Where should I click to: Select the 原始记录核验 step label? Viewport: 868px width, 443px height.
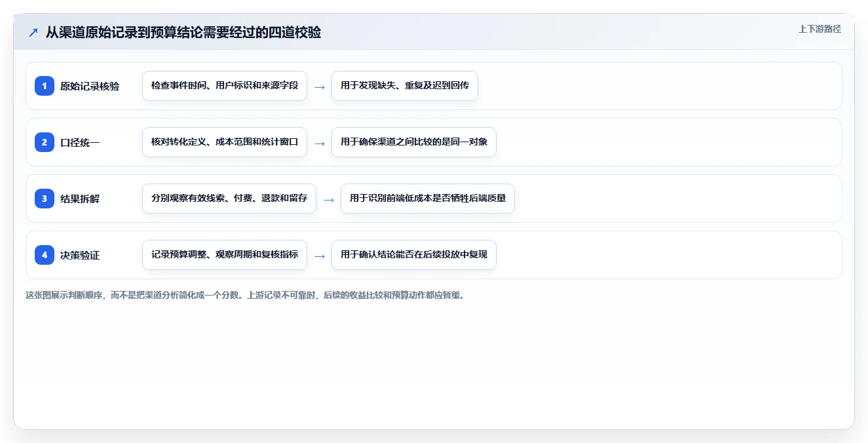click(x=90, y=86)
